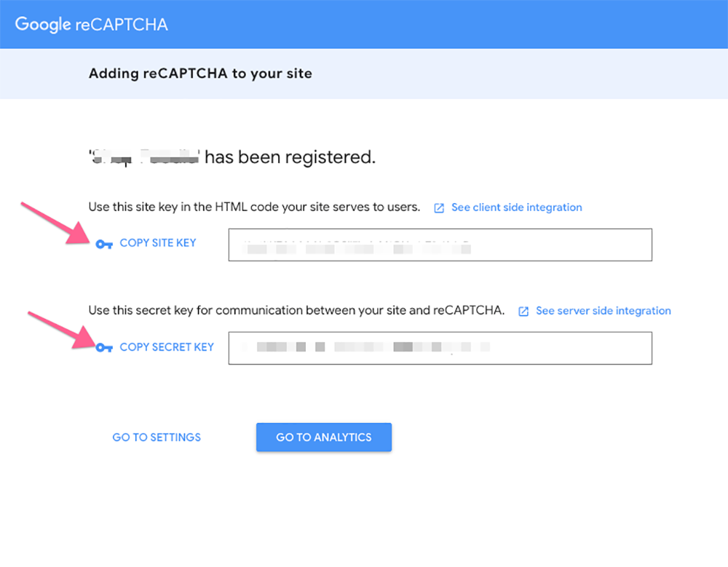Click the GO TO ANALYTICS button
The height and width of the screenshot is (567, 728).
tap(324, 437)
